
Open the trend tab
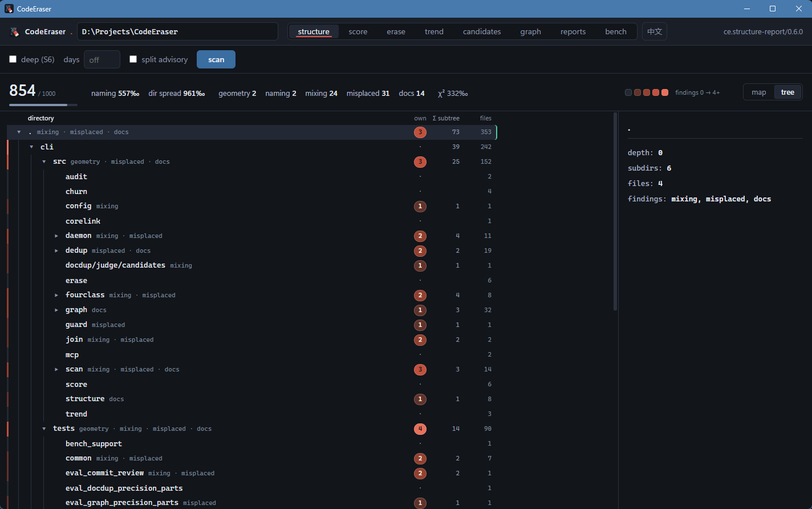(434, 32)
